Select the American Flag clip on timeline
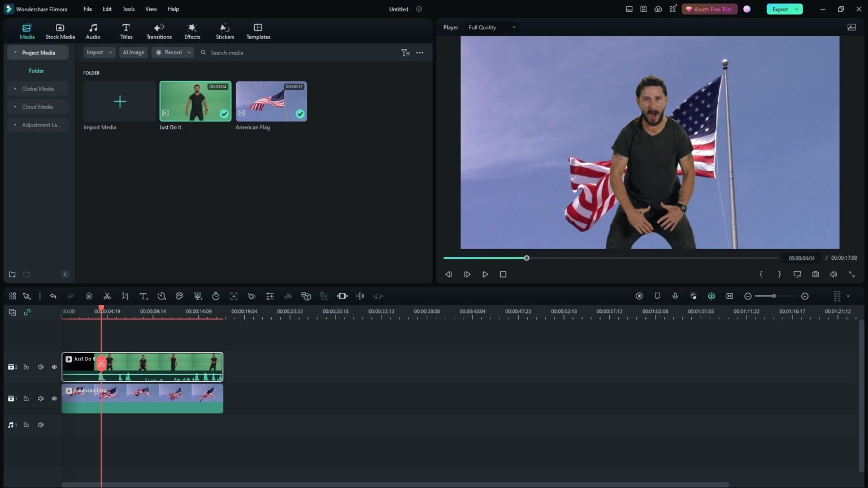 pos(142,398)
